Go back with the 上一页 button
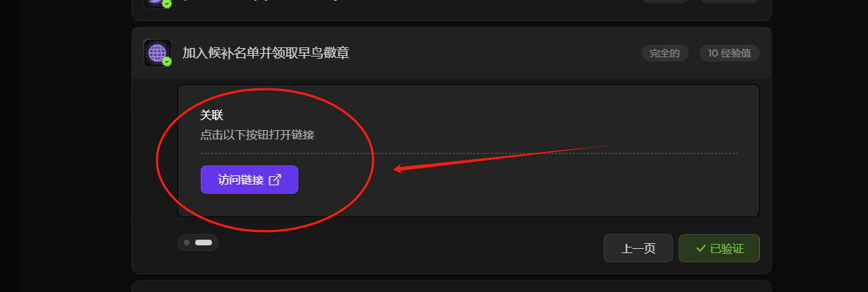The width and height of the screenshot is (868, 292). (638, 248)
